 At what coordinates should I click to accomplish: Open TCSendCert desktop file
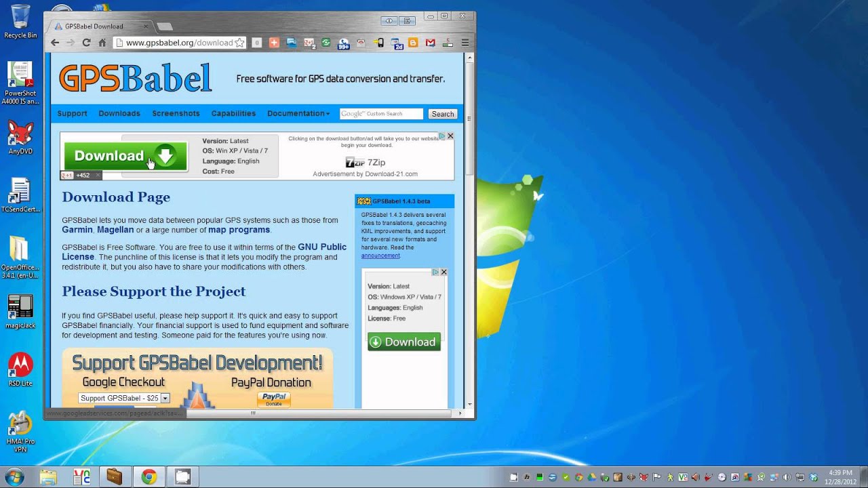(20, 196)
